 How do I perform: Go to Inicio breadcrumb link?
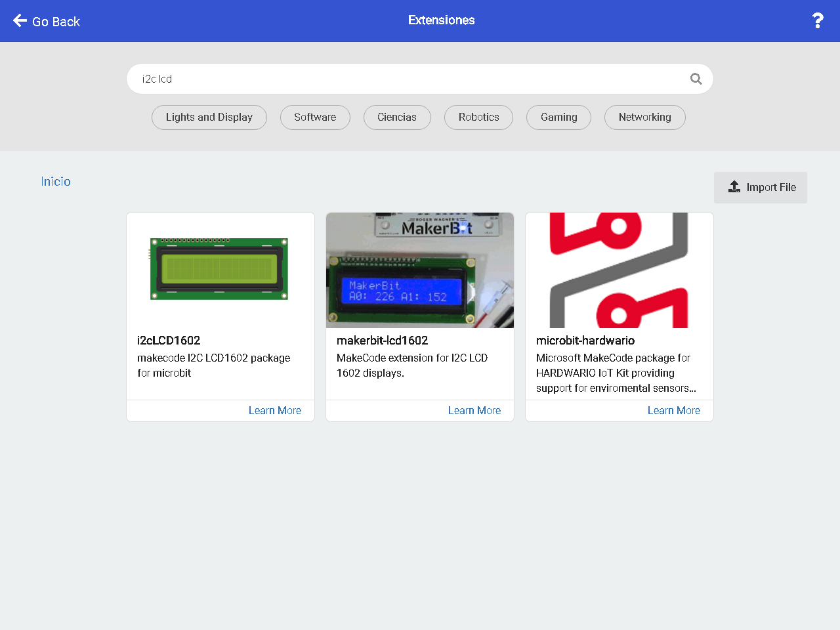coord(56,182)
